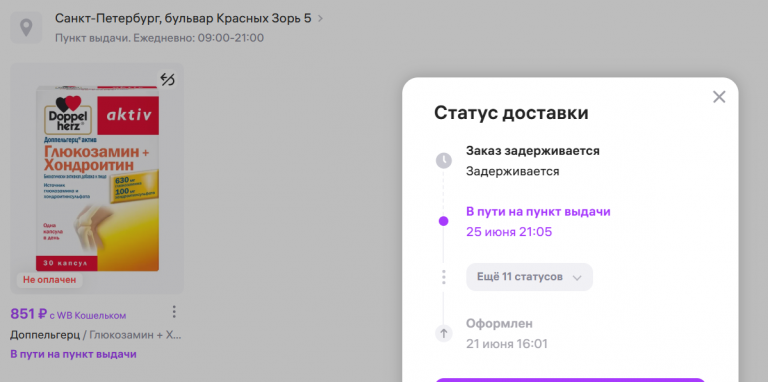Open product title 'Доппельгерц / Глюкозамин + Х...'
The width and height of the screenshot is (768, 382).
[x=96, y=335]
